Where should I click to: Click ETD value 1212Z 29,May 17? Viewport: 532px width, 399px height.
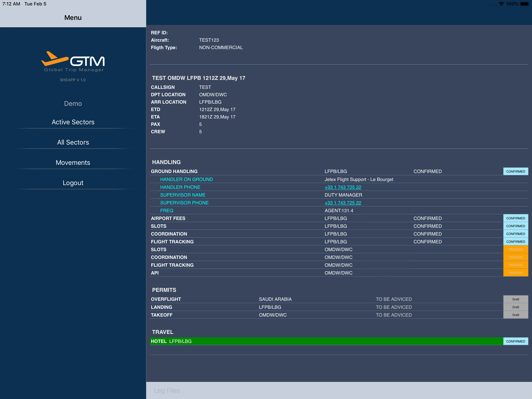[x=217, y=109]
